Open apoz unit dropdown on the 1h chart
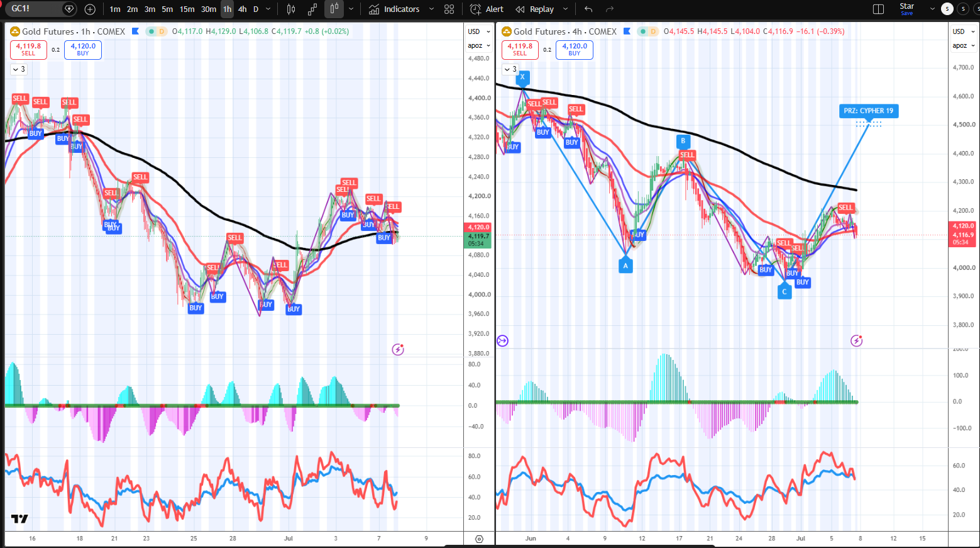Screen dimensions: 980x548 coord(479,45)
